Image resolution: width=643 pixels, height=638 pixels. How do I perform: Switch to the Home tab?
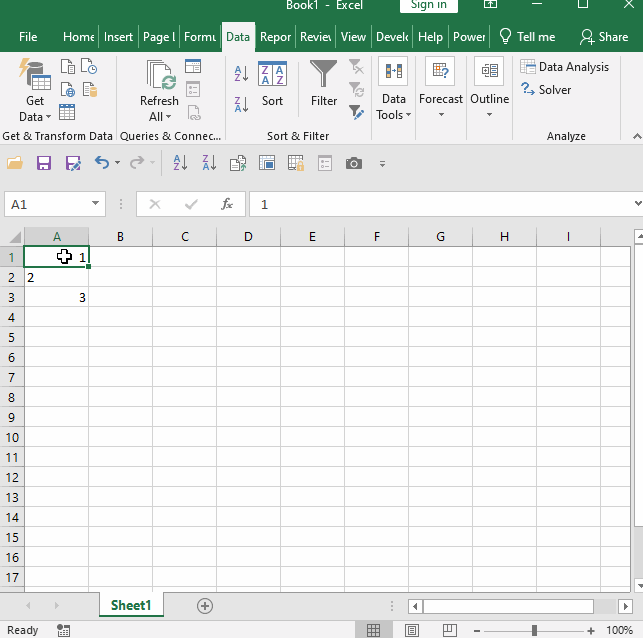click(x=79, y=37)
